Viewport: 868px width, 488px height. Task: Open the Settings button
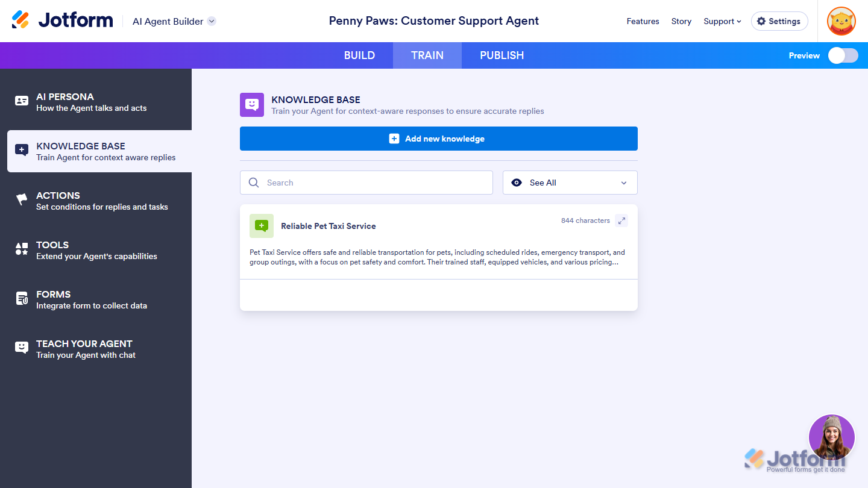pos(779,21)
